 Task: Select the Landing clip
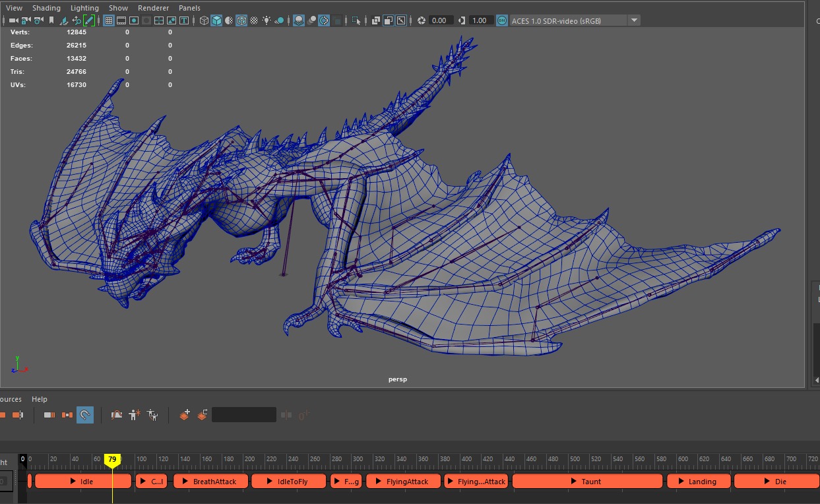699,482
